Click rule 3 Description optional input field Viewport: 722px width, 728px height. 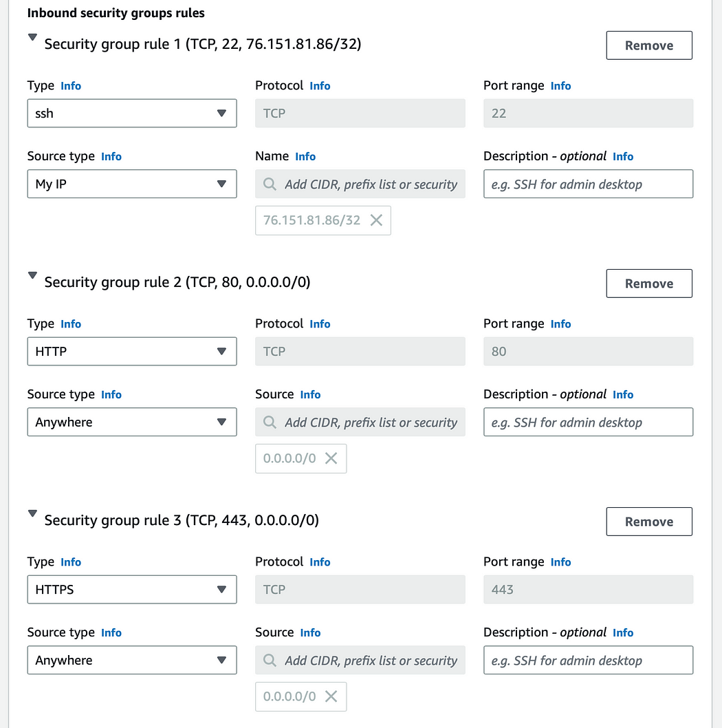pos(588,660)
